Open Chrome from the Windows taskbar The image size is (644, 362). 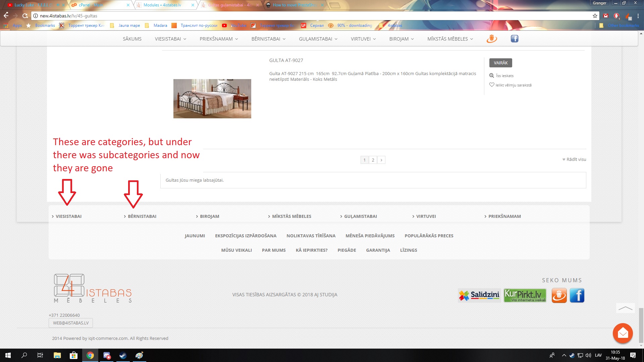[90, 355]
